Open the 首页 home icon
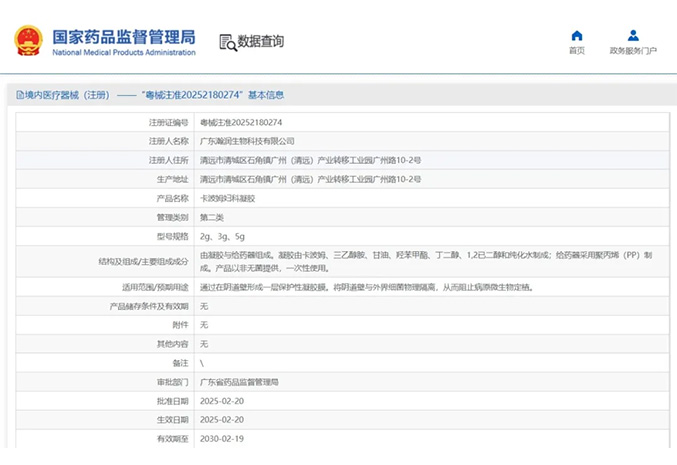The width and height of the screenshot is (677, 465). click(x=577, y=35)
